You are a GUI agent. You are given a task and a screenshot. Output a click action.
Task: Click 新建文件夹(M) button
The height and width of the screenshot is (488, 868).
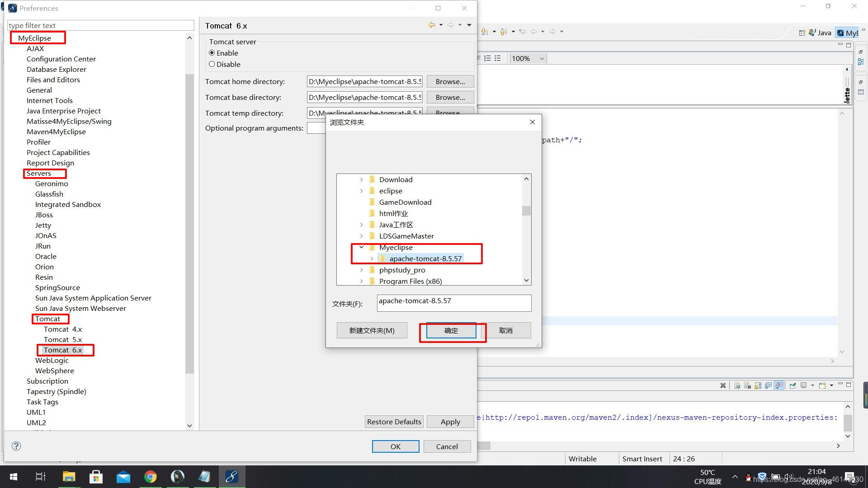click(372, 331)
